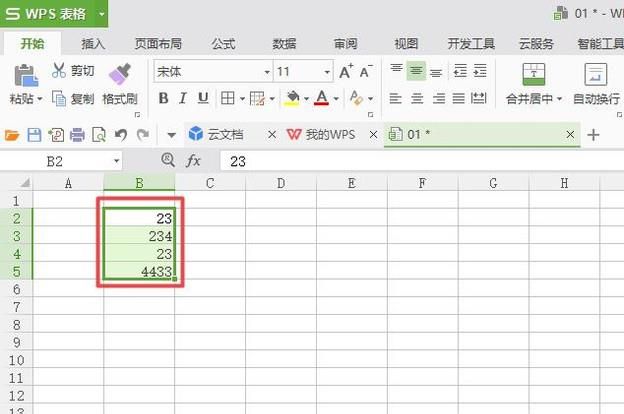Screen dimensions: 624x414
Task: Expand draw border dropdown arrow
Action: click(272, 98)
